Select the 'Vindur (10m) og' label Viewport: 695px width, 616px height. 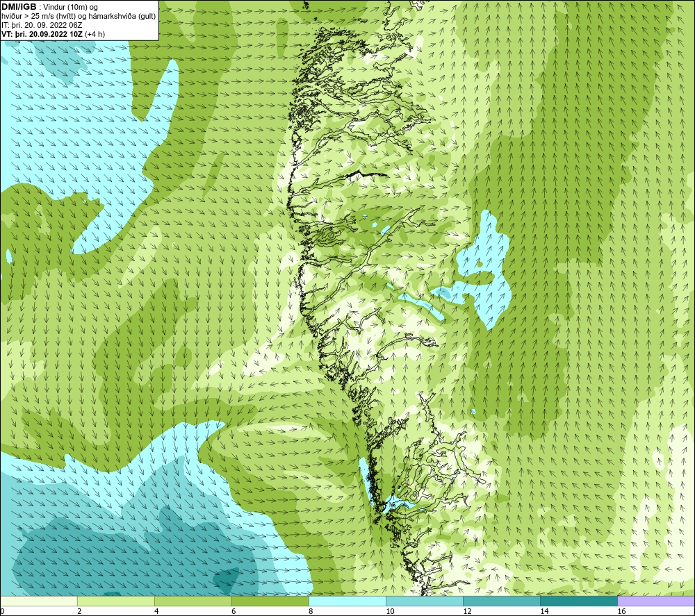[x=70, y=7]
